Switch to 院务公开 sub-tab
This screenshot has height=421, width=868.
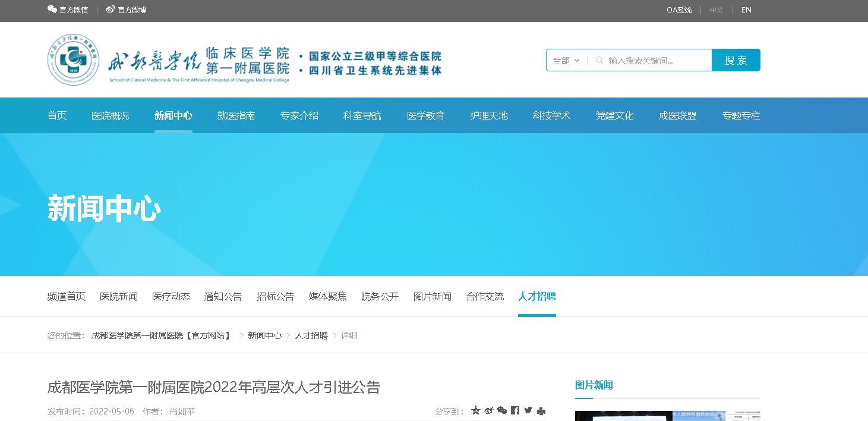(x=380, y=296)
